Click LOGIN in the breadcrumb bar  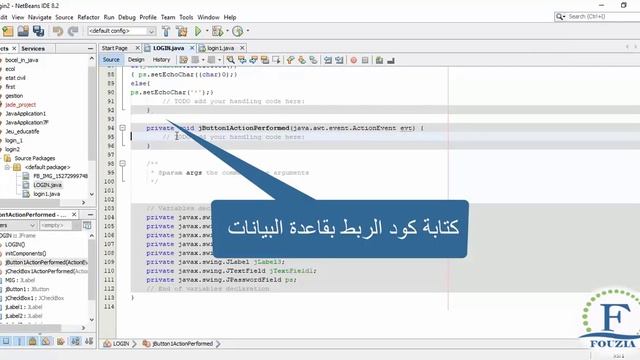click(121, 344)
